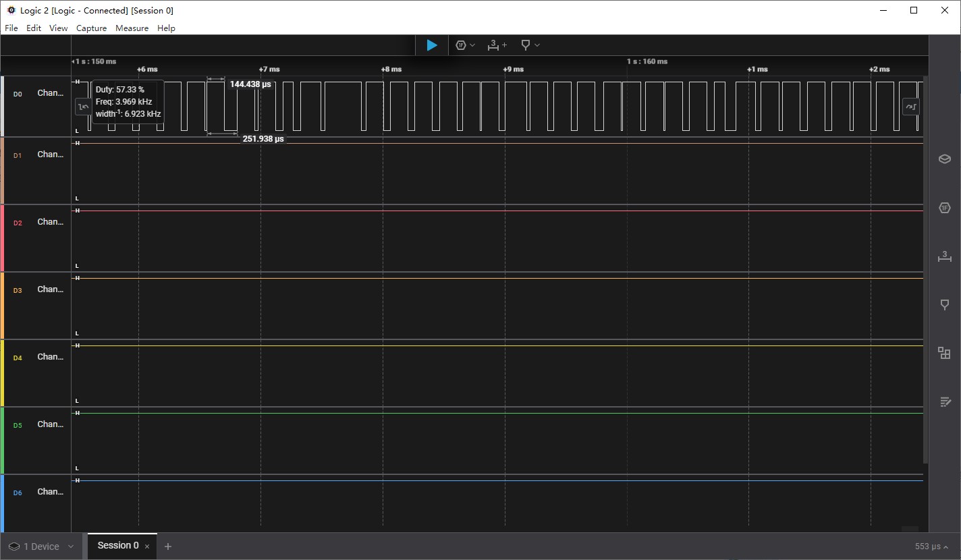Click the 144.438 µs width measurement label
Image resolution: width=961 pixels, height=560 pixels.
[250, 84]
